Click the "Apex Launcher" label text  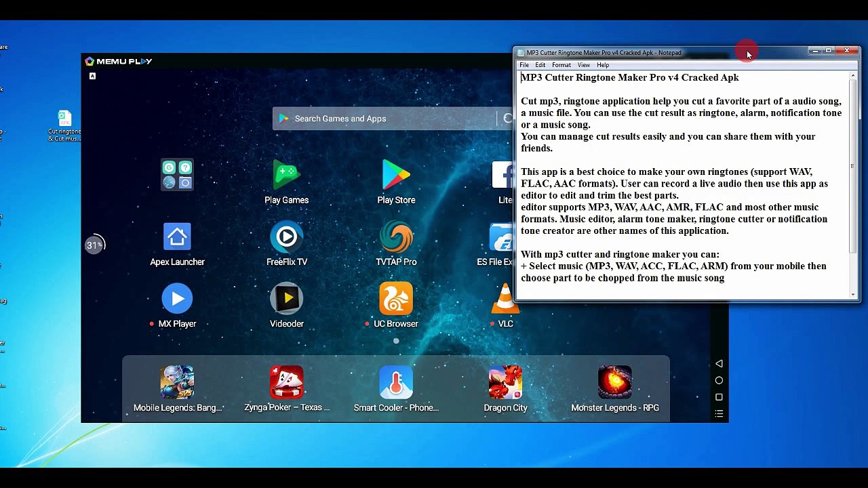tap(177, 262)
